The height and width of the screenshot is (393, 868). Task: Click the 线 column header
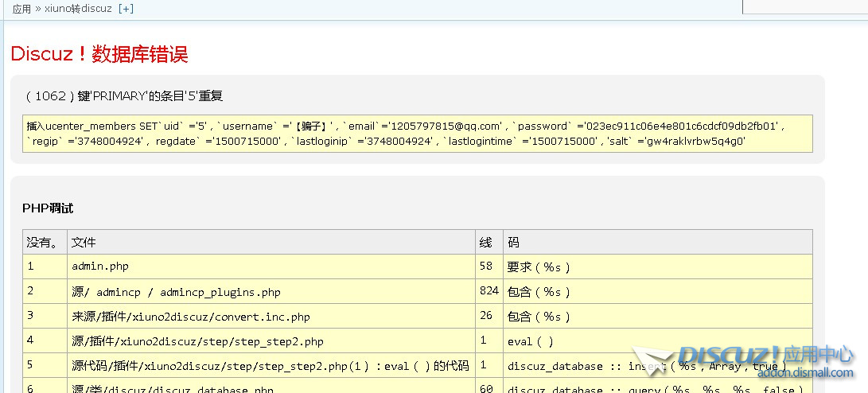489,242
